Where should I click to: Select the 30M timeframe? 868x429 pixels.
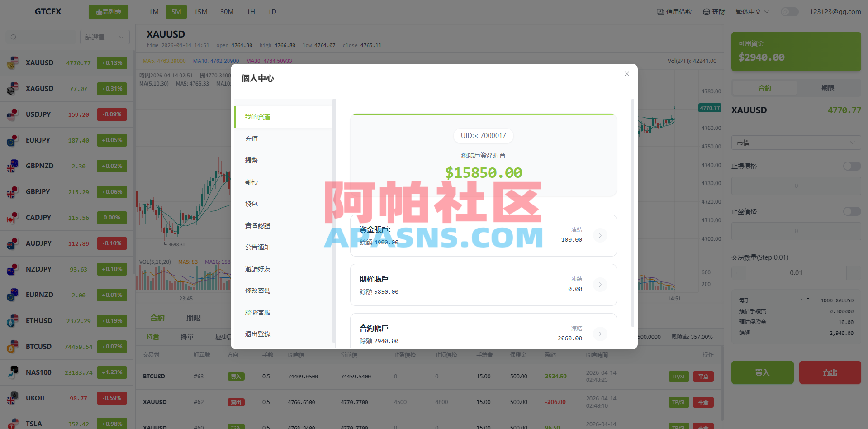tap(227, 12)
